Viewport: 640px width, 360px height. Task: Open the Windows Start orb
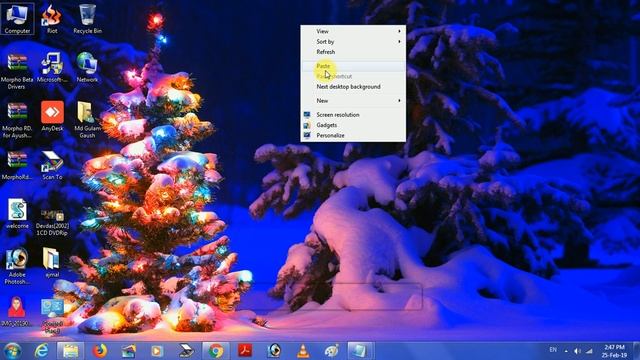click(12, 351)
